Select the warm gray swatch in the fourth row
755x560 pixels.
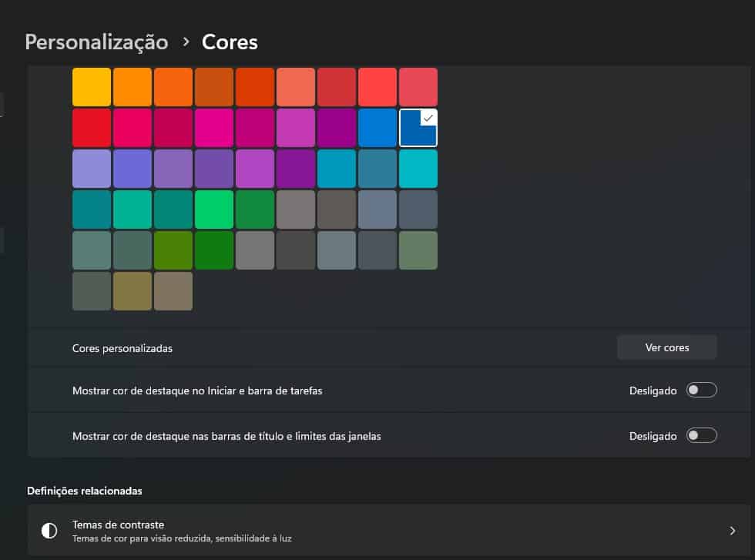point(296,210)
